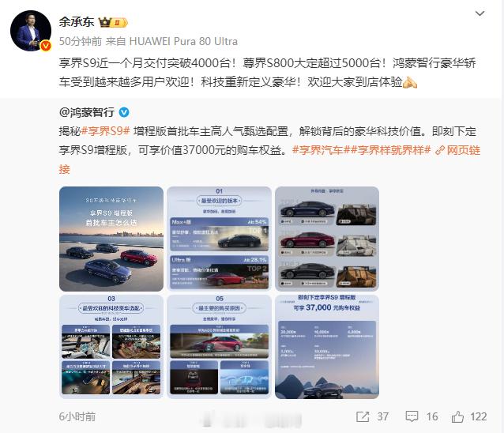This screenshot has height=433, width=504.
Task: Like the post with thumbs-up icon
Action: (x=457, y=416)
